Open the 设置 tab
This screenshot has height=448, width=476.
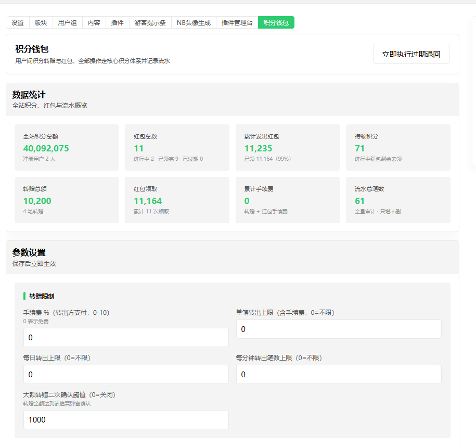click(18, 22)
